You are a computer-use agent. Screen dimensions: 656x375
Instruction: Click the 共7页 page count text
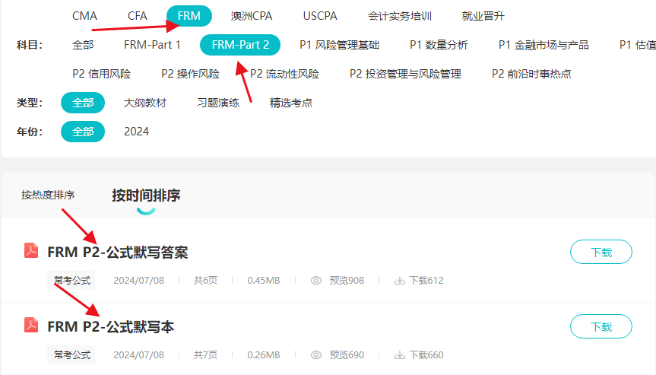(x=205, y=355)
